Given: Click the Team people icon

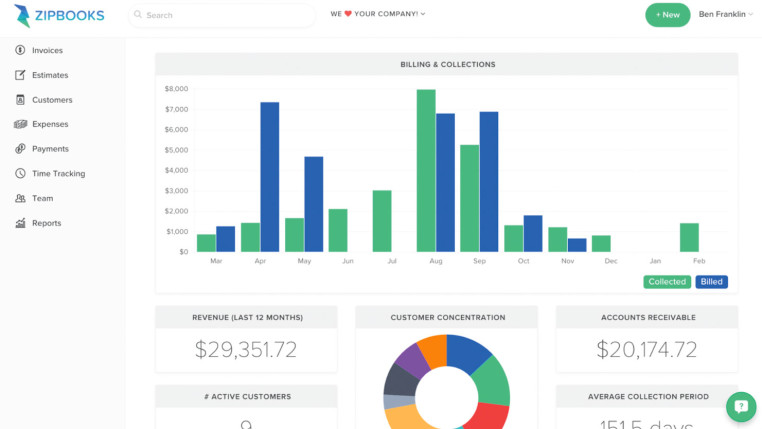Looking at the screenshot, I should (20, 198).
